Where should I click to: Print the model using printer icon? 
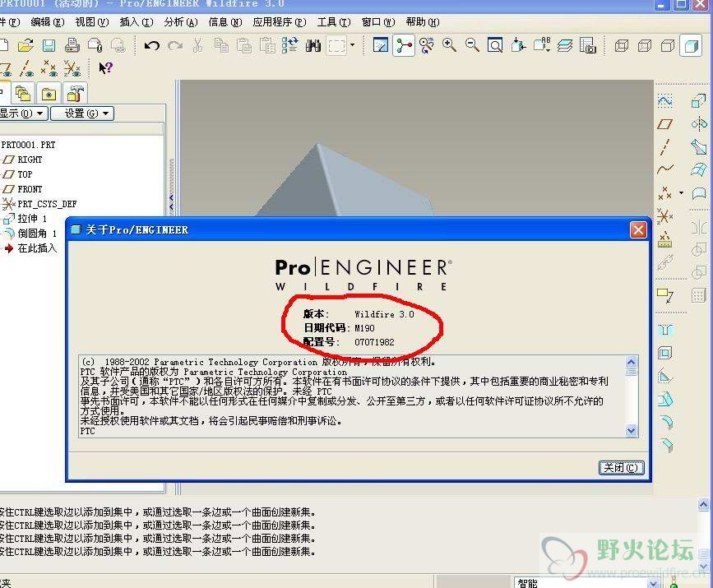point(72,45)
